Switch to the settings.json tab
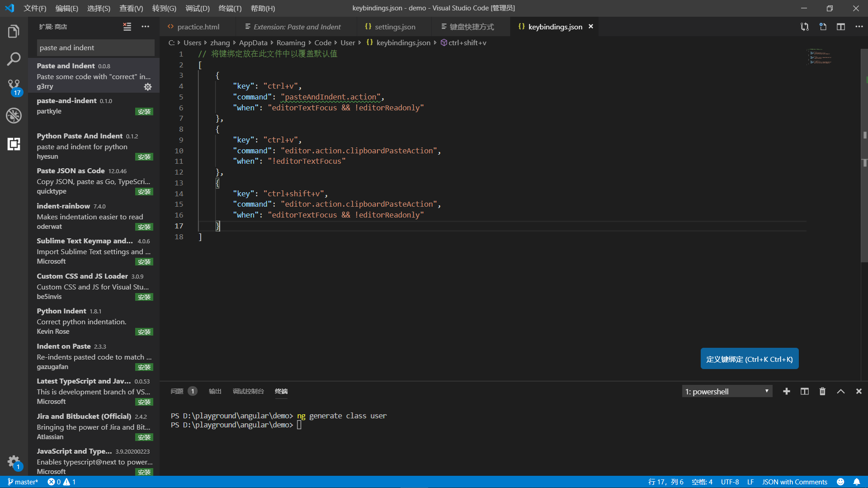This screenshot has width=868, height=488. click(x=394, y=27)
